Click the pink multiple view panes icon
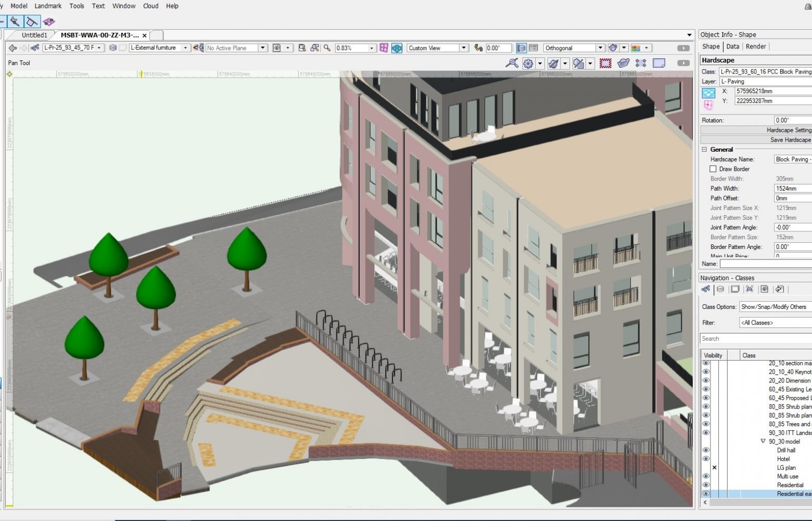Viewport: 812px width, 521px height. coord(384,48)
